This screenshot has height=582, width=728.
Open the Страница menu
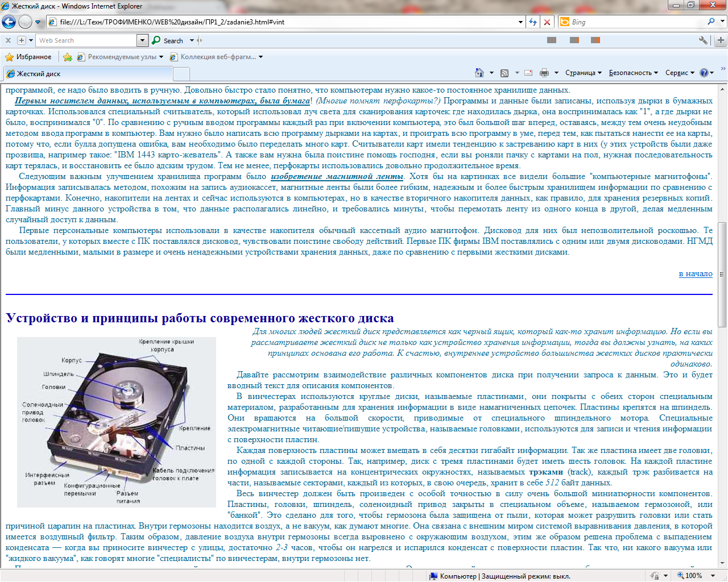pyautogui.click(x=583, y=73)
